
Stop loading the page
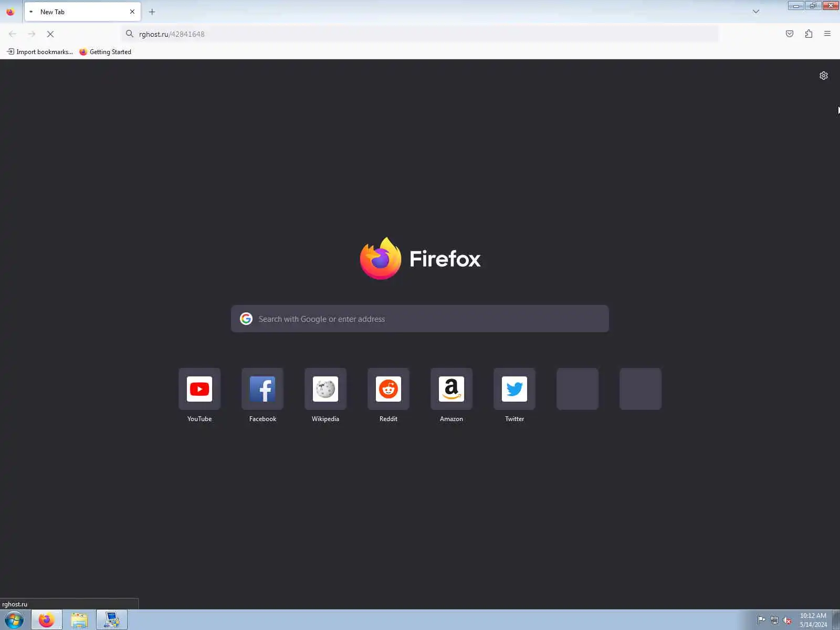click(x=50, y=34)
